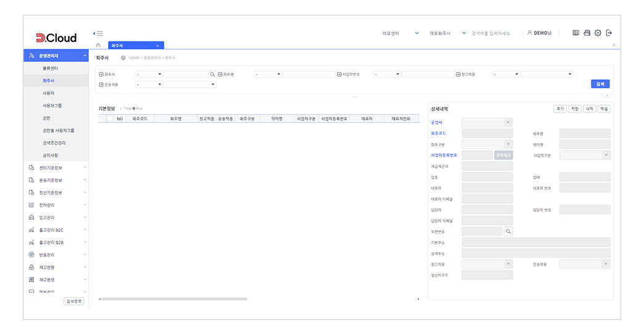
Task: Click the 대표자전화 column header
Action: pos(401,119)
